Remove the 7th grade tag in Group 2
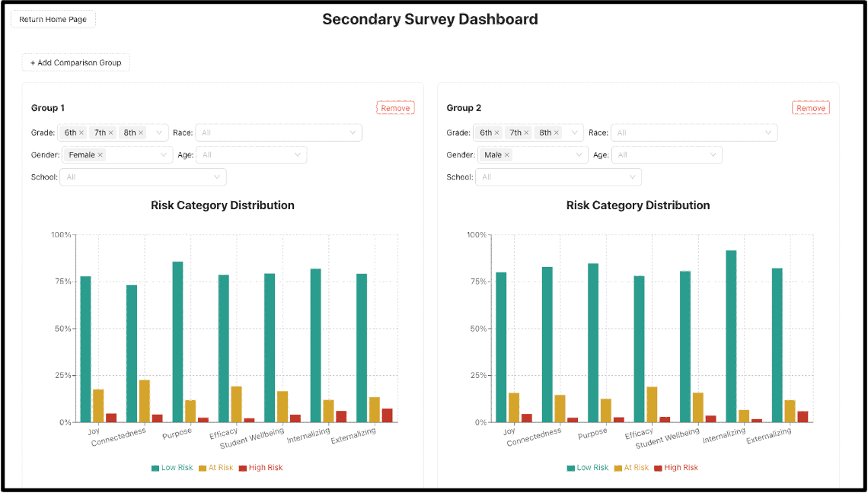This screenshot has width=868, height=493. [x=526, y=133]
